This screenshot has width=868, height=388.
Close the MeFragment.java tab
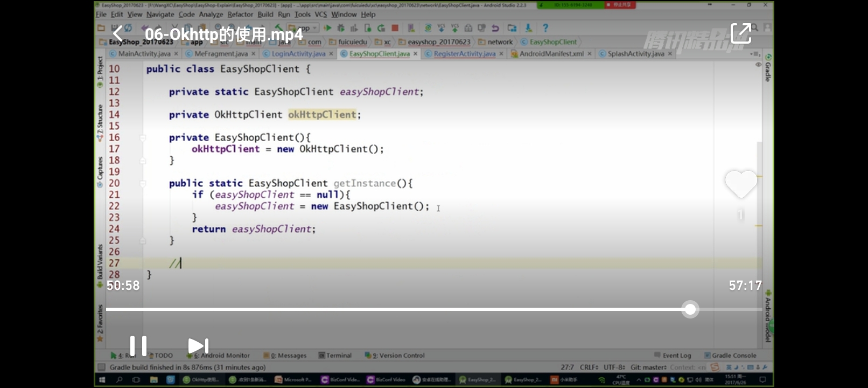pyautogui.click(x=253, y=54)
